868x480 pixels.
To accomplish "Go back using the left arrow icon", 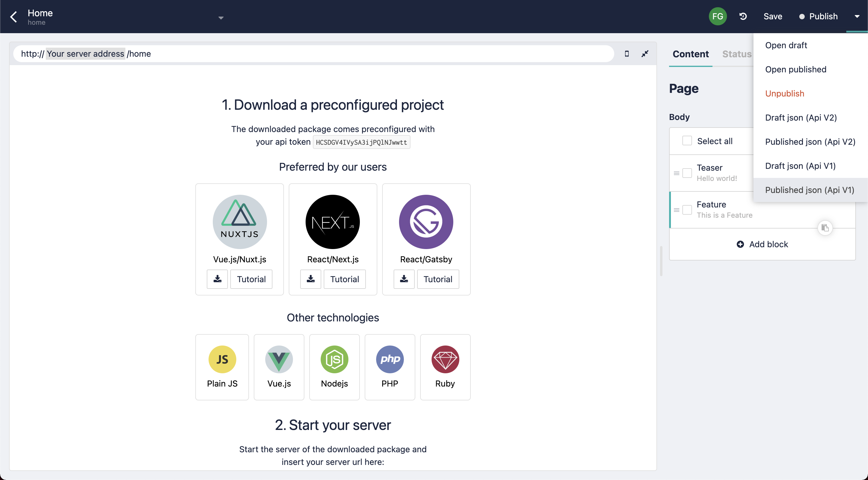I will tap(14, 17).
